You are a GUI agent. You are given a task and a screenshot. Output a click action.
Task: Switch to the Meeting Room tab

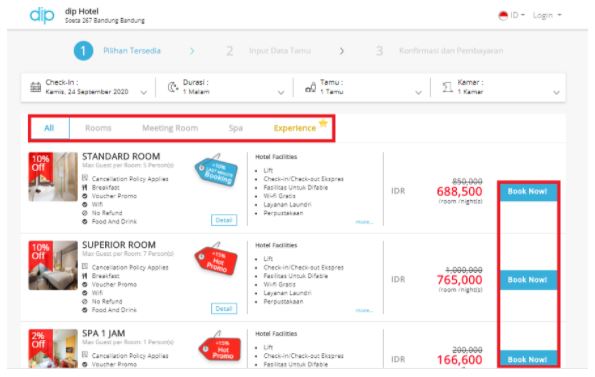(170, 128)
